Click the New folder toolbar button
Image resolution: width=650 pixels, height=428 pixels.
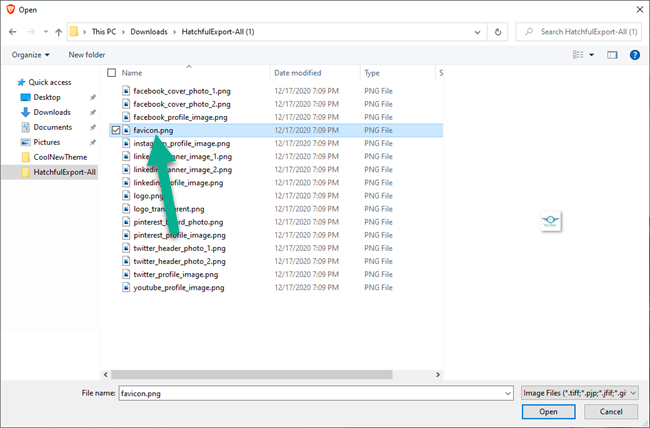coord(87,54)
